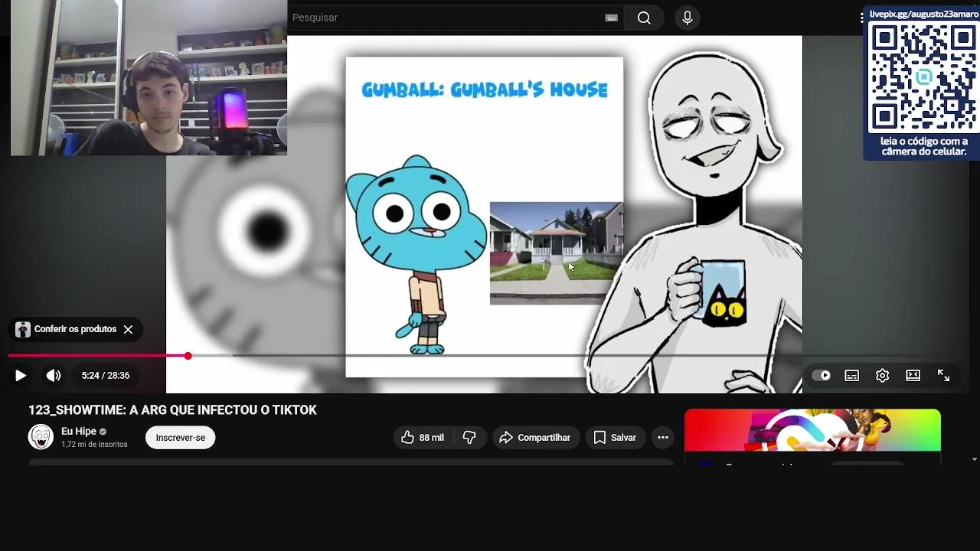Click the 5:24 / 28:36 time display
Screen dimensions: 980x551
tap(106, 376)
